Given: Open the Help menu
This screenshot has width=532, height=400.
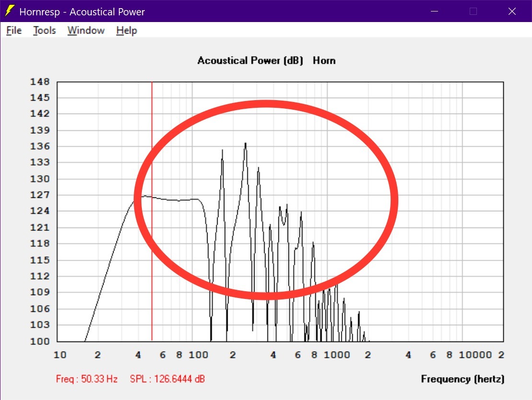Looking at the screenshot, I should tap(127, 31).
